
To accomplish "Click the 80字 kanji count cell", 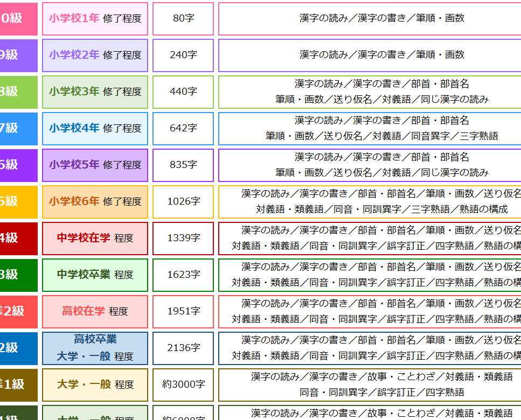I will pos(183,18).
